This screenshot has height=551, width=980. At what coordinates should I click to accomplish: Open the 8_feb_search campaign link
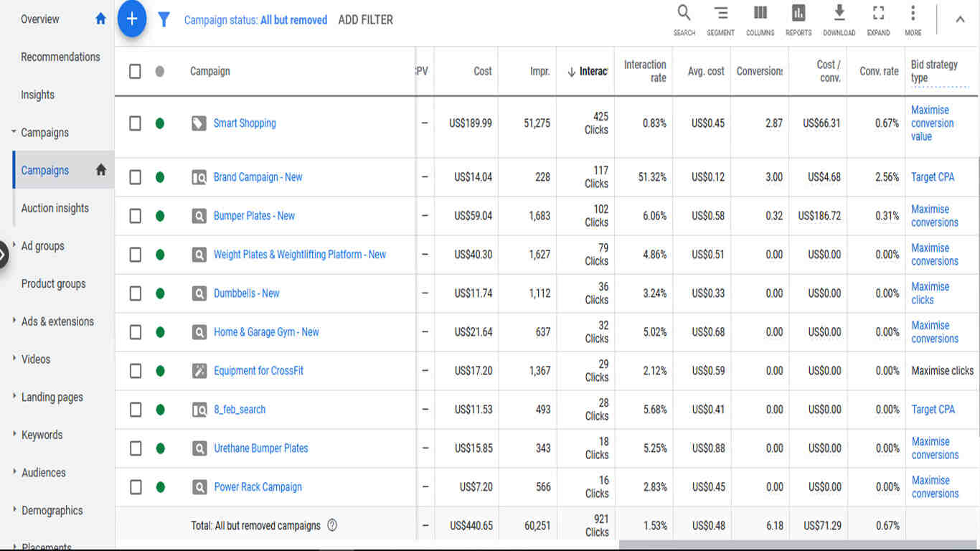coord(240,410)
